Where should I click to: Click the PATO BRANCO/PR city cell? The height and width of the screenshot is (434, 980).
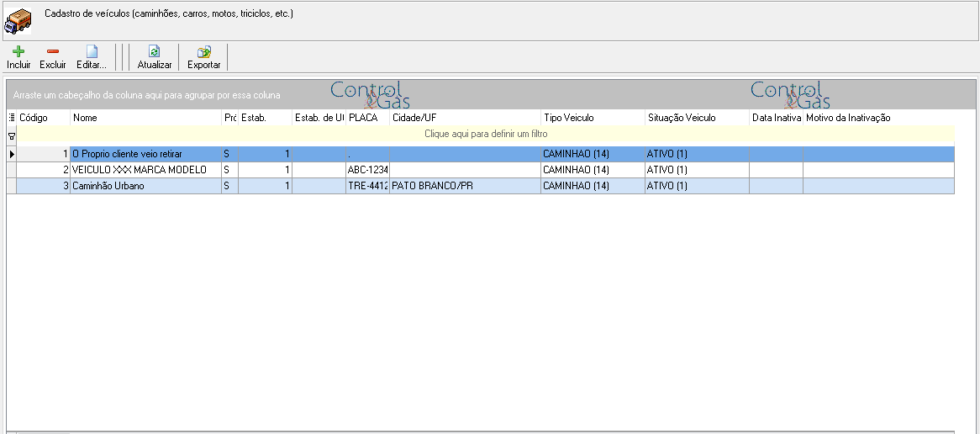tap(465, 186)
